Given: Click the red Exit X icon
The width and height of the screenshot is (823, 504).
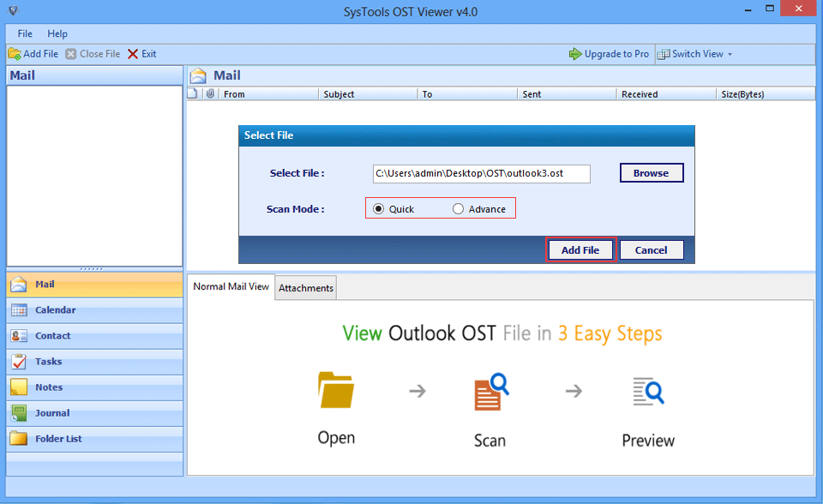Looking at the screenshot, I should pos(133,54).
